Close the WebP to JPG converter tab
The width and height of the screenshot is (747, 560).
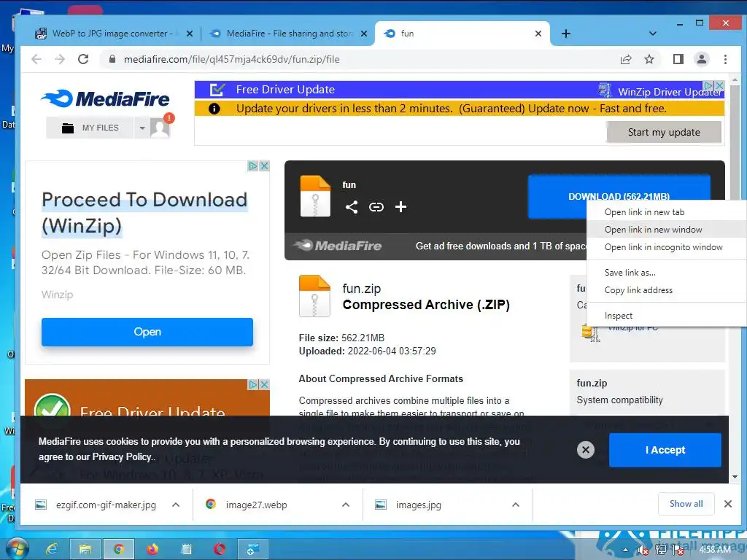190,34
